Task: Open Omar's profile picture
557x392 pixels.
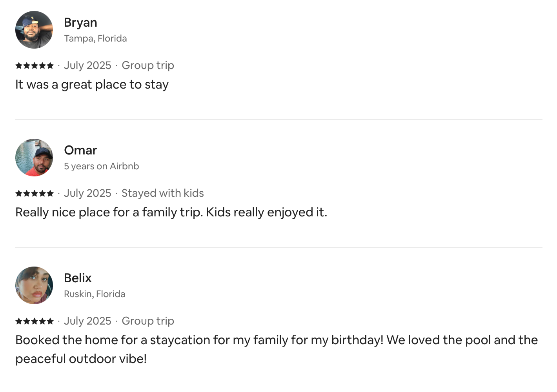Action: point(34,158)
